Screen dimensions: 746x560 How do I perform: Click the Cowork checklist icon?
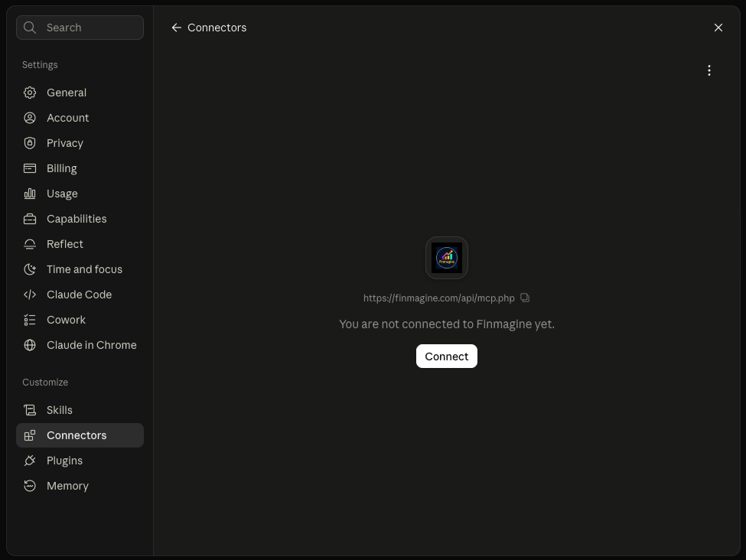pyautogui.click(x=30, y=320)
